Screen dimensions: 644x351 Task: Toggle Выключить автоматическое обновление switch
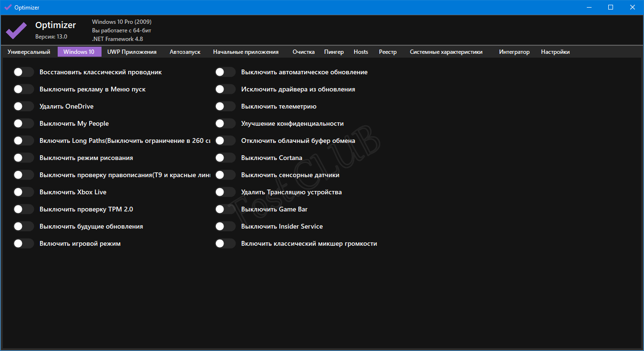click(x=225, y=72)
